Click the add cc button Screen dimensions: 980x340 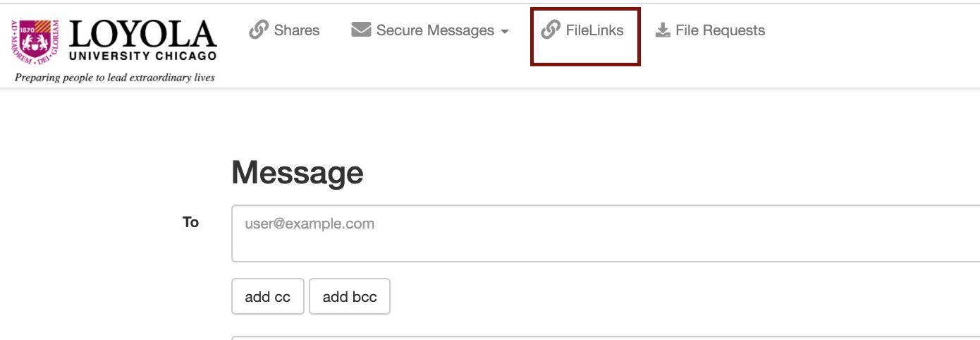(x=268, y=296)
